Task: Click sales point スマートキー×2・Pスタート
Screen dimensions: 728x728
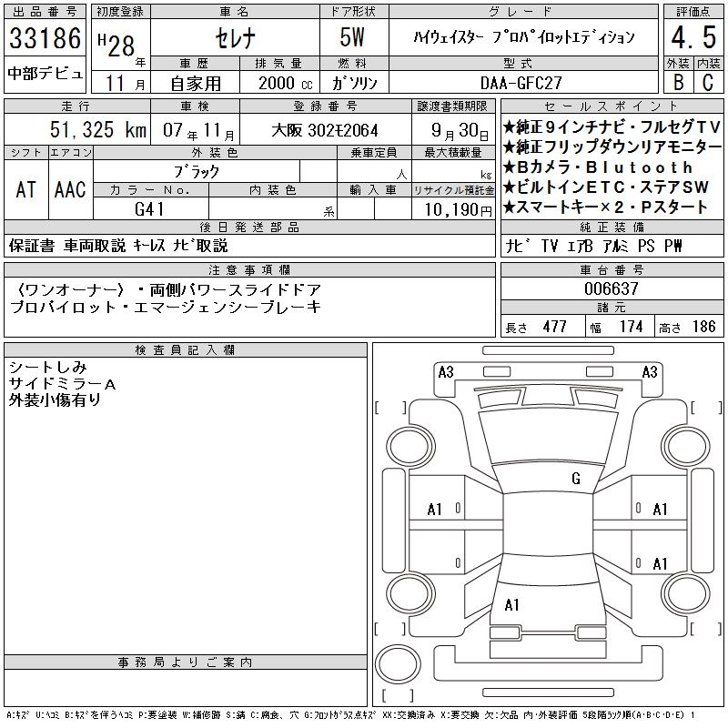Action: click(605, 207)
